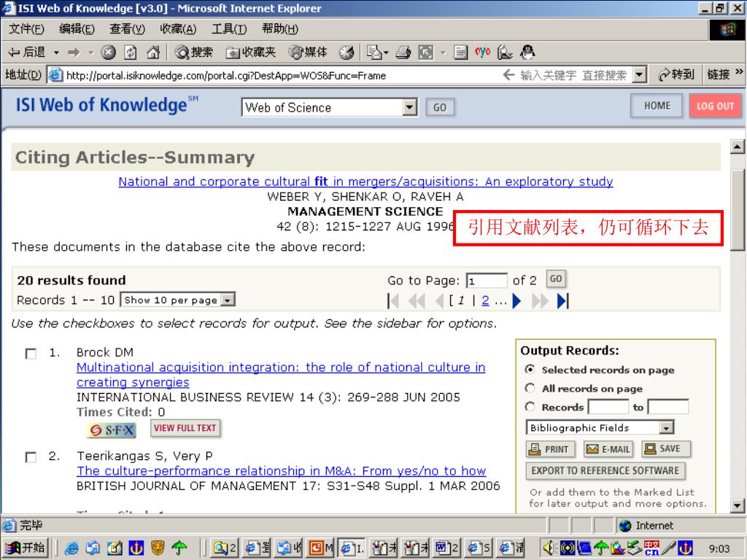Click the Records range start field
This screenshot has width=747, height=560.
[608, 407]
